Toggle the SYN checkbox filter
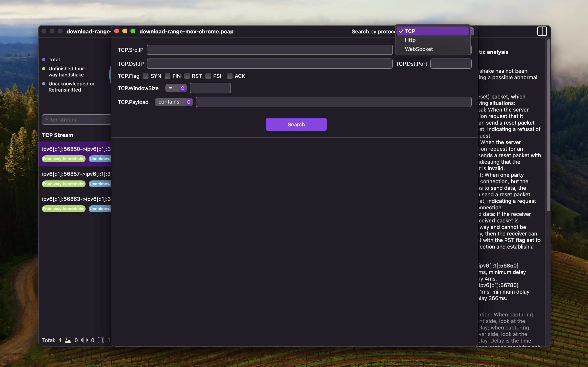Image resolution: width=588 pixels, height=367 pixels. click(146, 76)
